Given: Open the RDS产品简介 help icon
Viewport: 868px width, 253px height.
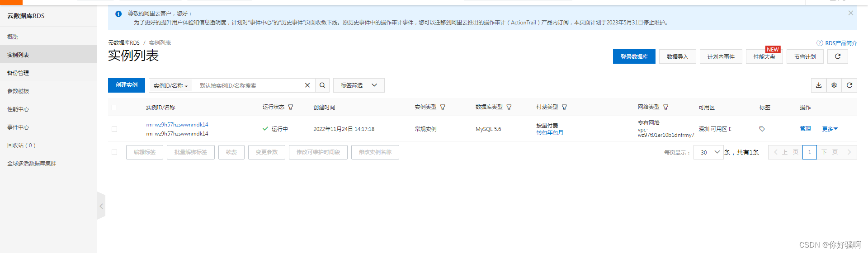Looking at the screenshot, I should [820, 43].
